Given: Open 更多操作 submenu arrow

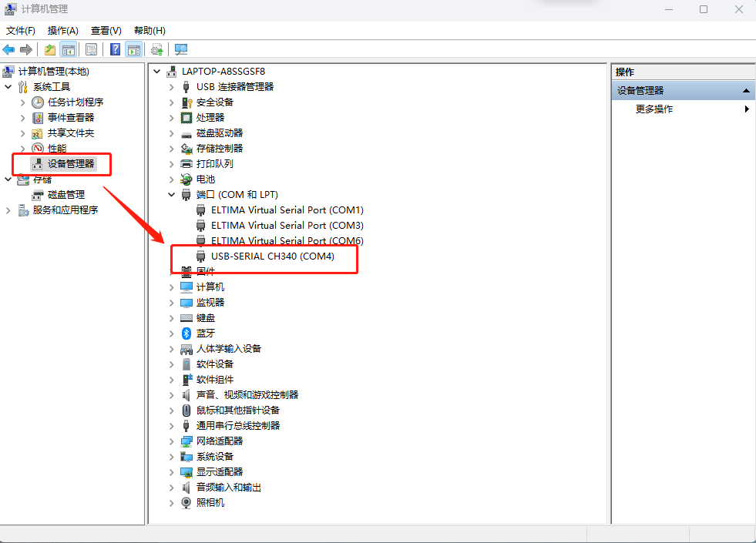Looking at the screenshot, I should pyautogui.click(x=746, y=109).
